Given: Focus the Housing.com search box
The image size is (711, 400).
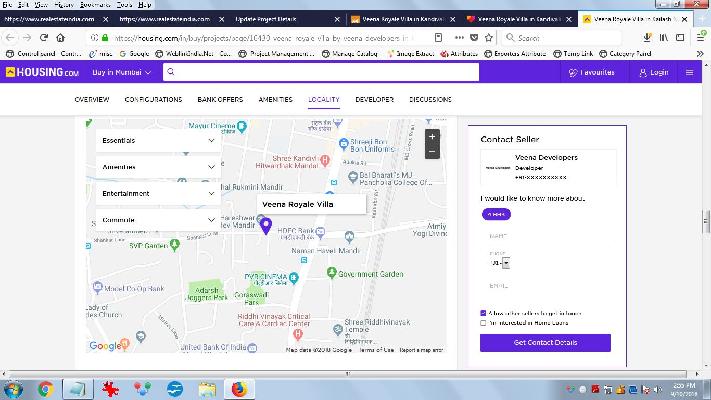Looking at the screenshot, I should pos(321,72).
